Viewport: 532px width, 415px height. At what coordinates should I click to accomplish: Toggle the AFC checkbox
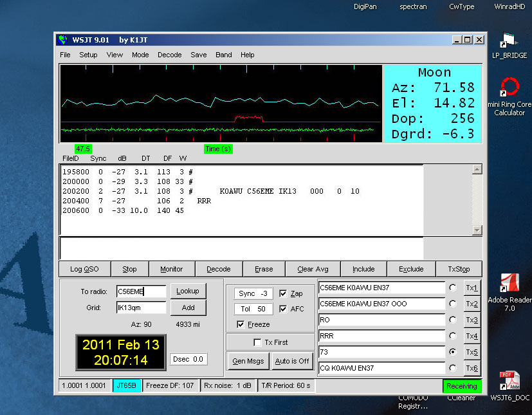(284, 309)
